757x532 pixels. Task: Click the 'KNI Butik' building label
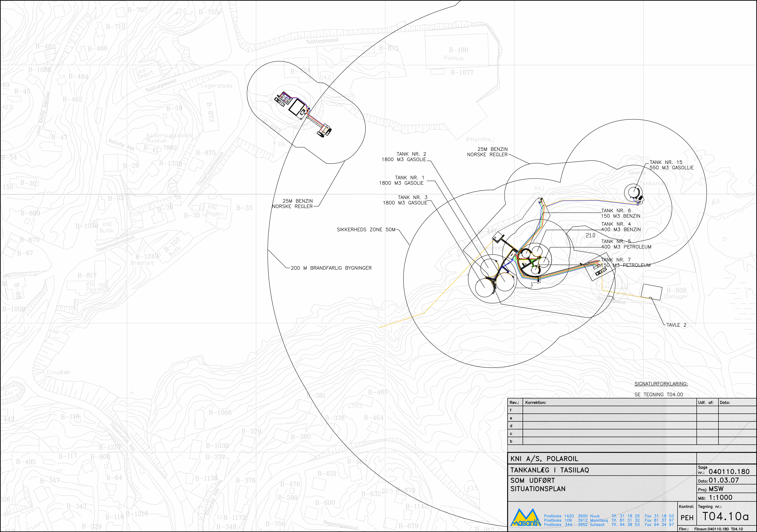point(107,227)
